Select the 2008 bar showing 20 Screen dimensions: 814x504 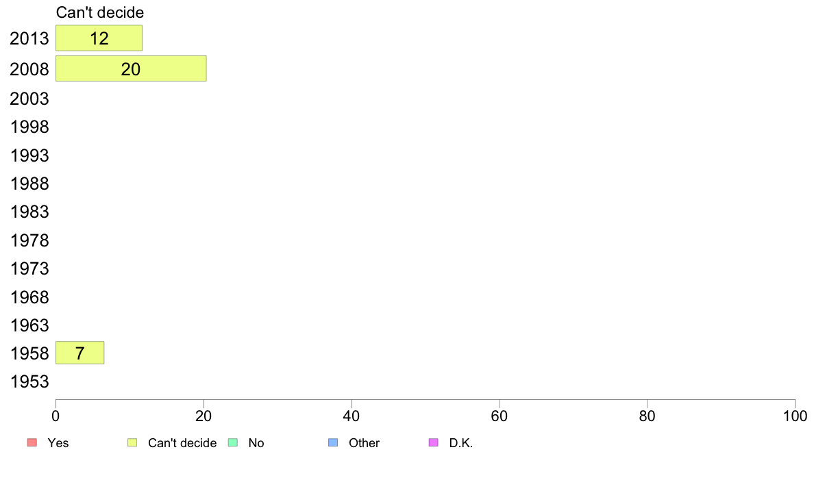(131, 68)
